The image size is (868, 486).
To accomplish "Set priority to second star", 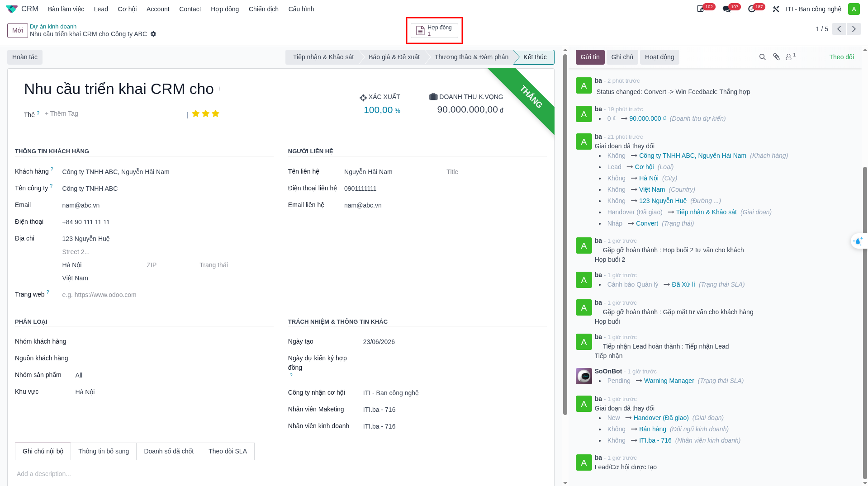I will click(x=205, y=113).
